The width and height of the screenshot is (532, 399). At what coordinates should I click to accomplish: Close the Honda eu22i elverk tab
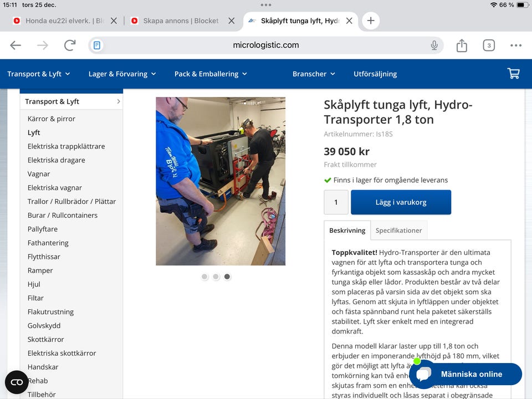click(x=114, y=21)
